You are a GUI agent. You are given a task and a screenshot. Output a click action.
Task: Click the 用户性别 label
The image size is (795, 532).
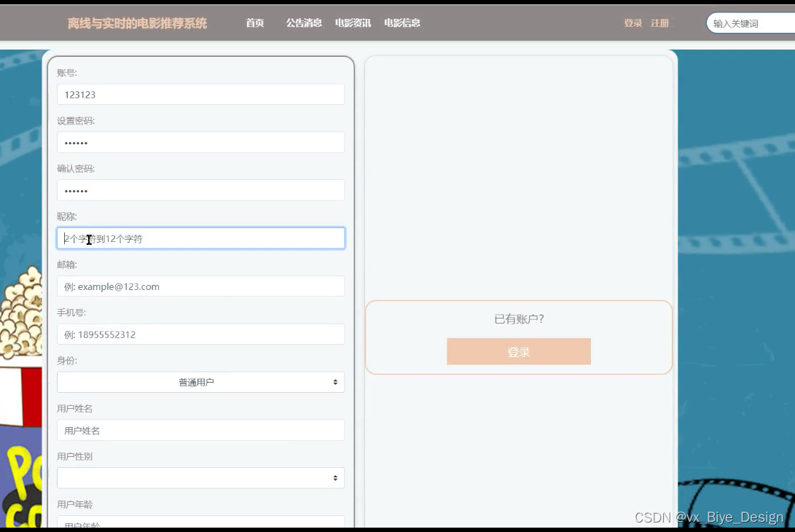click(x=74, y=456)
